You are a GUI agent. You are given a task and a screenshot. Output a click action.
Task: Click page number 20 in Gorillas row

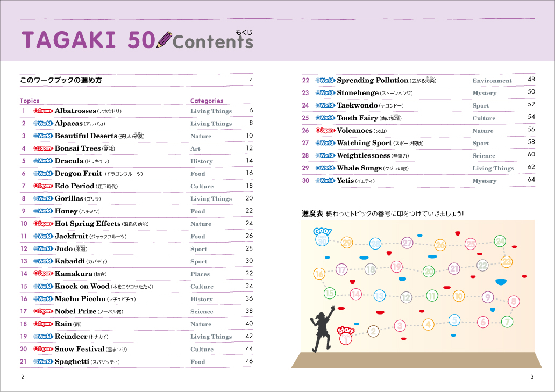click(x=249, y=198)
